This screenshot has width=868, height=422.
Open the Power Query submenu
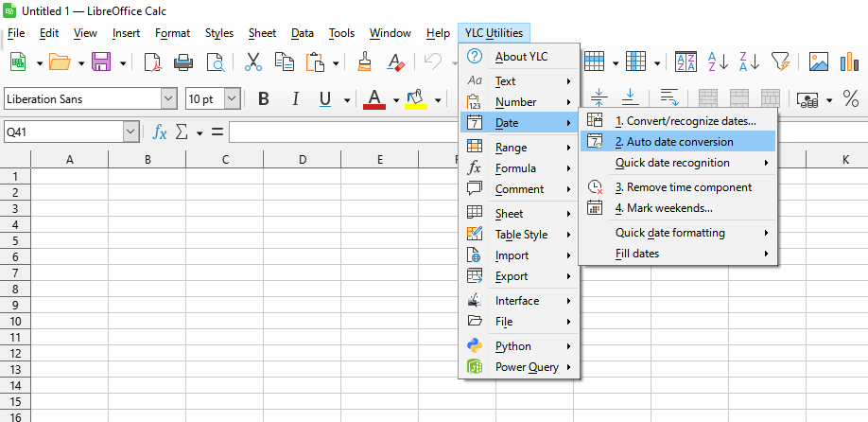(527, 367)
